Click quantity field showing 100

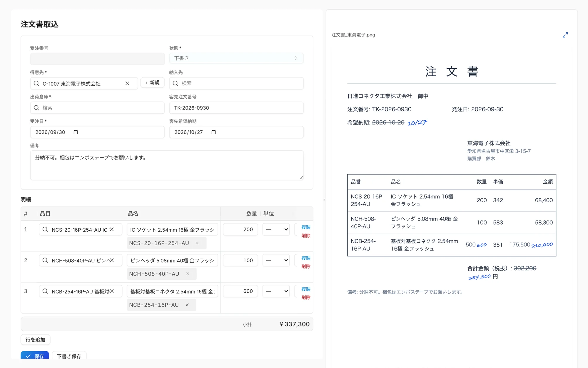click(x=240, y=260)
